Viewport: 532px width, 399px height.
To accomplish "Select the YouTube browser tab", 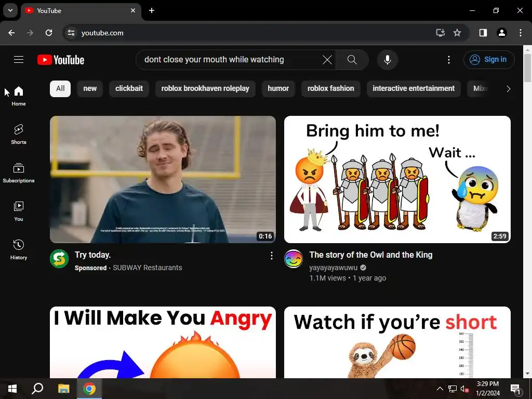I will pos(81,11).
